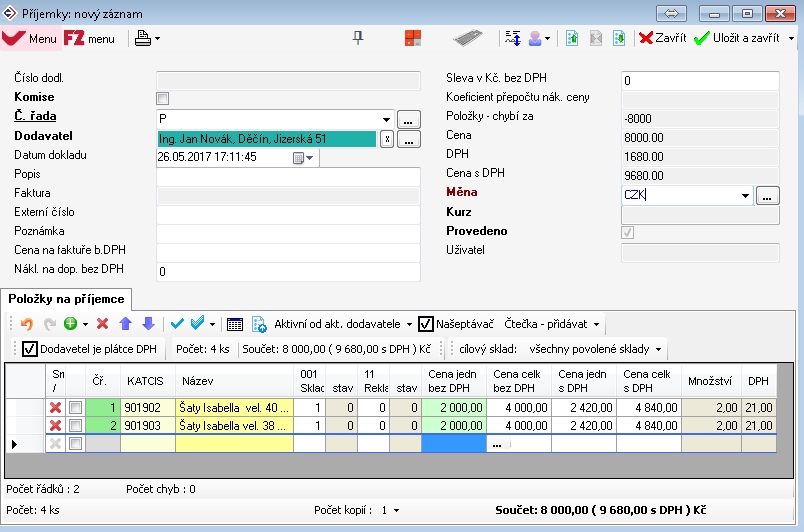Click the grayed document cross icon

coord(596,38)
